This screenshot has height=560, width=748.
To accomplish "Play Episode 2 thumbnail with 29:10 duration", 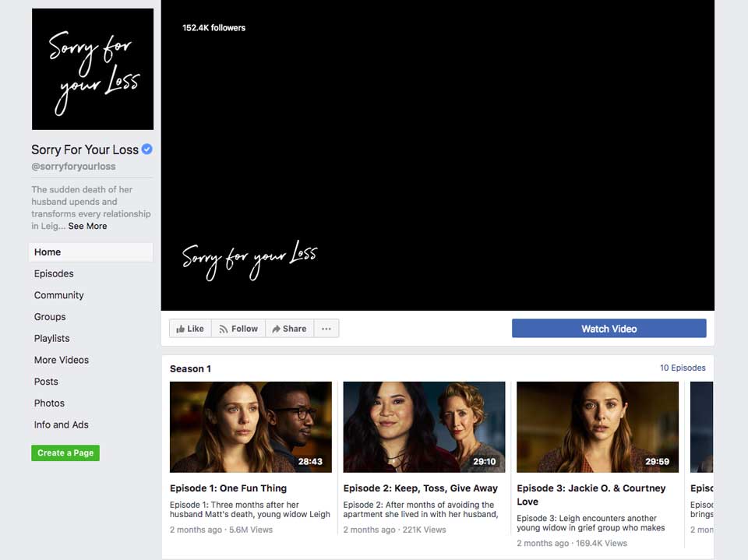I will tap(424, 427).
